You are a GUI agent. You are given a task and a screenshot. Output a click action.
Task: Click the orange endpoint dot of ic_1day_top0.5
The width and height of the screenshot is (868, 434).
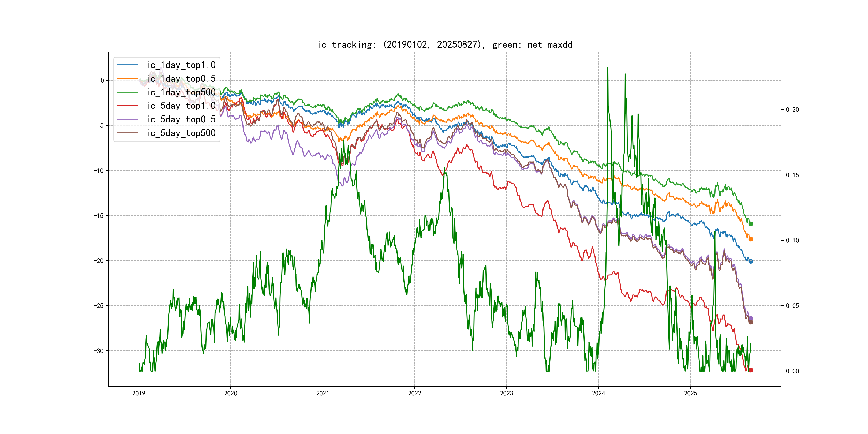[x=750, y=239]
